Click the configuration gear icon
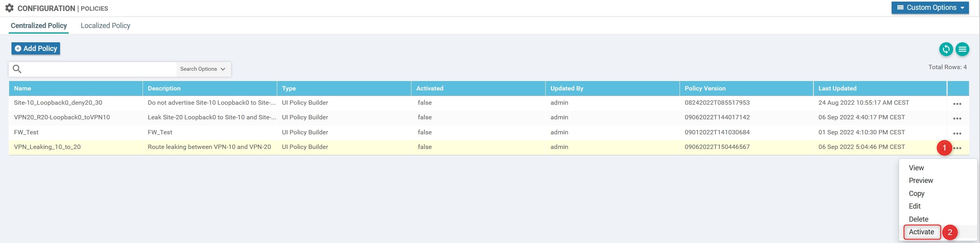The height and width of the screenshot is (243, 980). (9, 8)
